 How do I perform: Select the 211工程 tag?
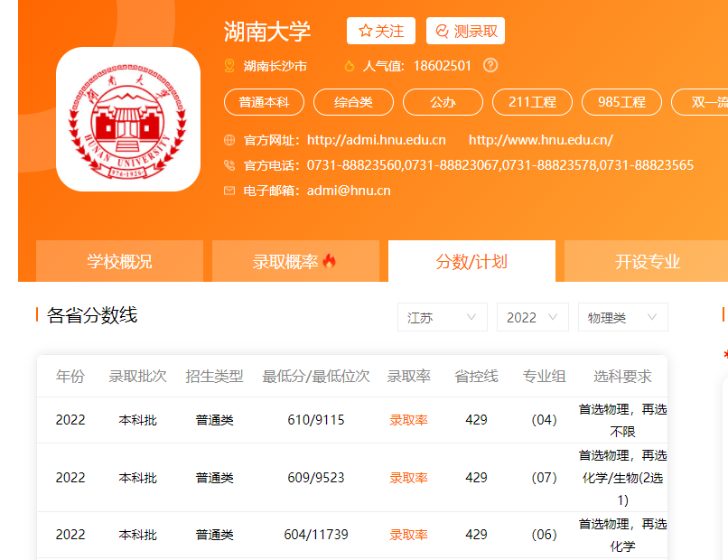click(x=532, y=102)
